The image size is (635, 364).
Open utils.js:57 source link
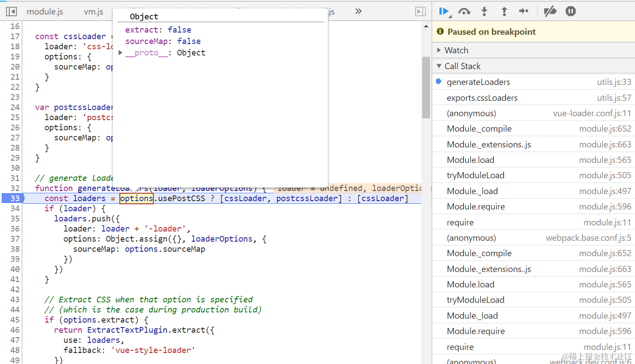tap(614, 98)
